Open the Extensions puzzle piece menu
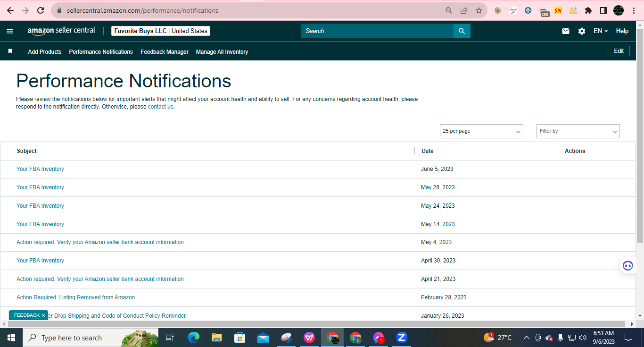This screenshot has width=644, height=347. pyautogui.click(x=588, y=10)
